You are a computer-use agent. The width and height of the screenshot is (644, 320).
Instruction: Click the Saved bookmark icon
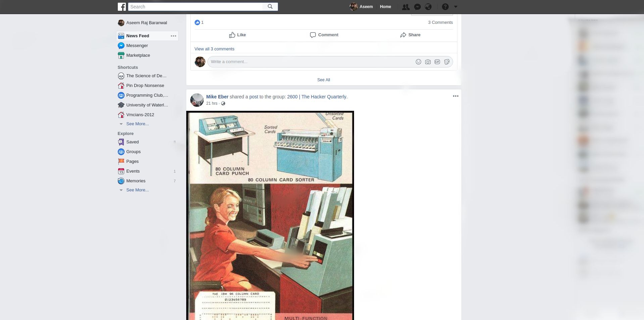[x=121, y=142]
